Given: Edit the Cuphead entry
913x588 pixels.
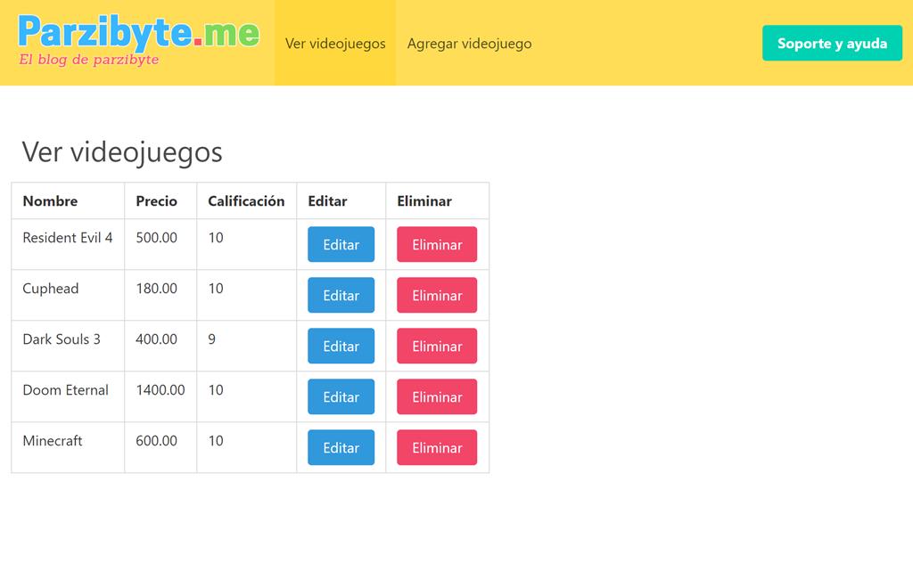Looking at the screenshot, I should (341, 295).
